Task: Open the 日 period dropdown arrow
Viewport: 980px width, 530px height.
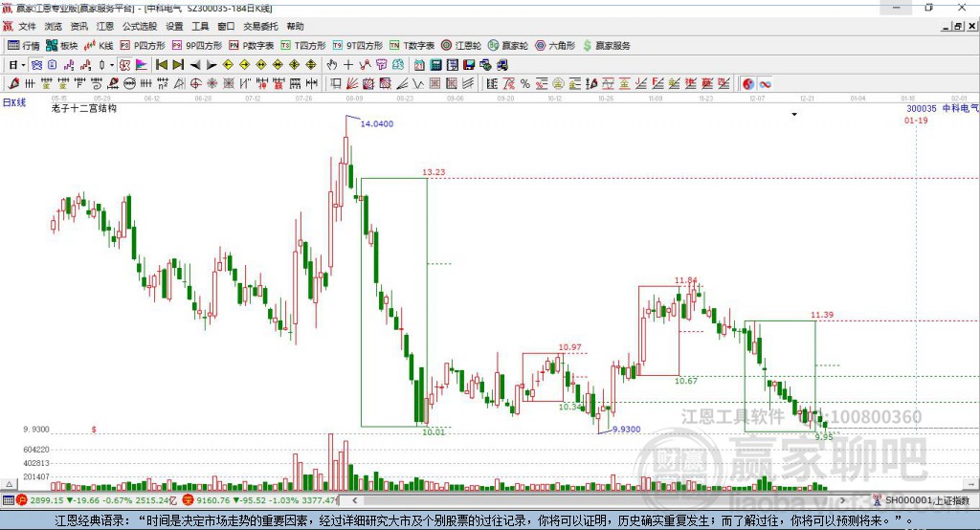Action: (x=23, y=64)
